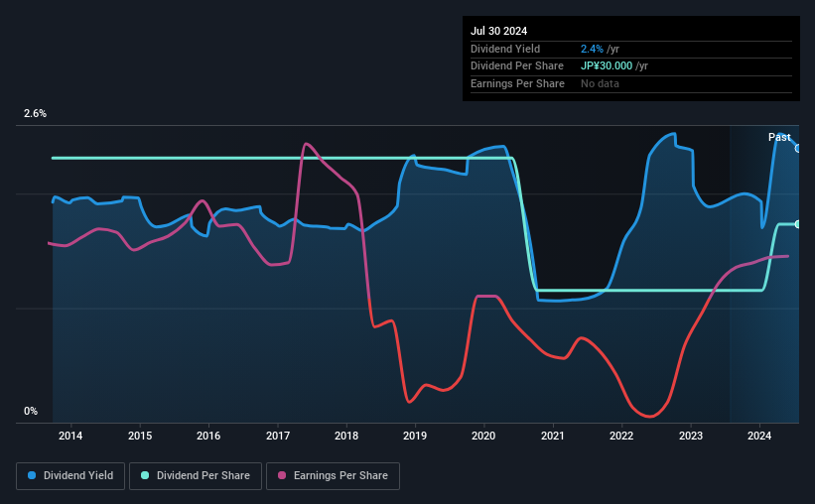Click the blue Dividend Yield legend dot
This screenshot has width=815, height=504.
(x=32, y=475)
